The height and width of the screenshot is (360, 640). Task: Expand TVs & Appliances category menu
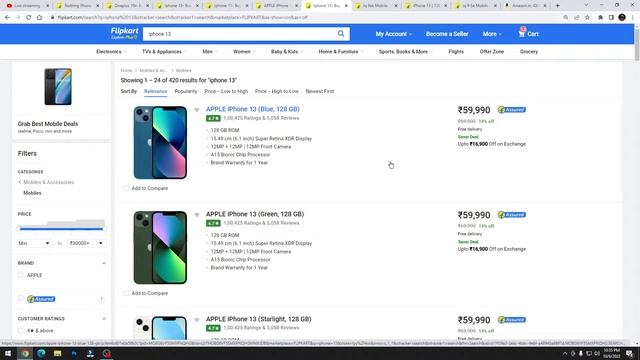pyautogui.click(x=164, y=52)
